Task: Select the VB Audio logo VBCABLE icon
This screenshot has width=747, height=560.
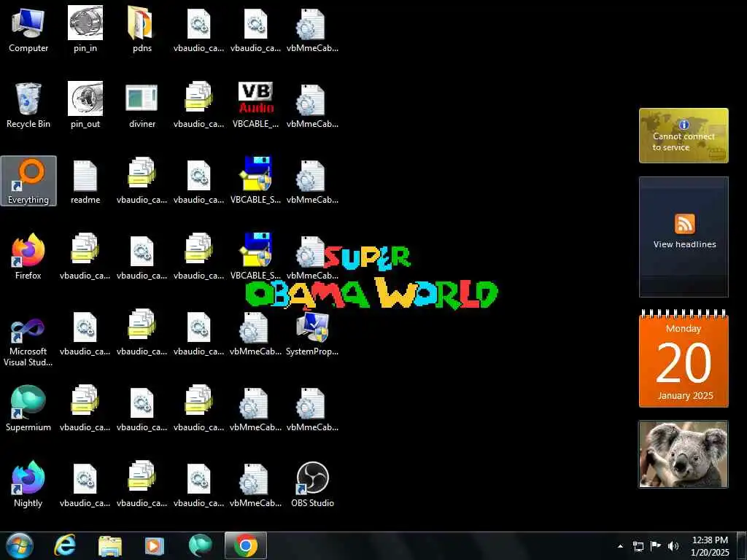Action: coord(256,105)
